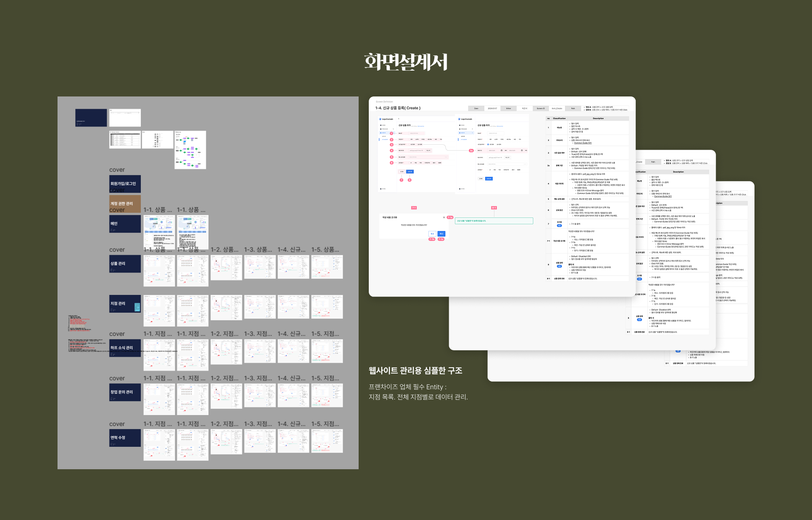812x520 pixels.
Task: Open the 상품 관리 cover frame
Action: point(125,264)
